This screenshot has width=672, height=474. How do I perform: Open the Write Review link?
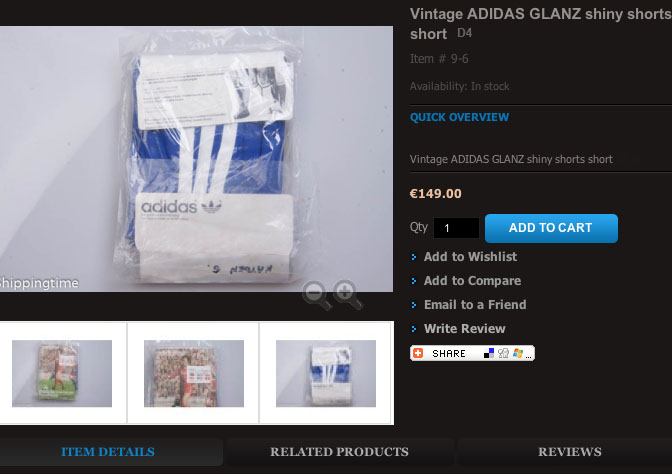[465, 329]
